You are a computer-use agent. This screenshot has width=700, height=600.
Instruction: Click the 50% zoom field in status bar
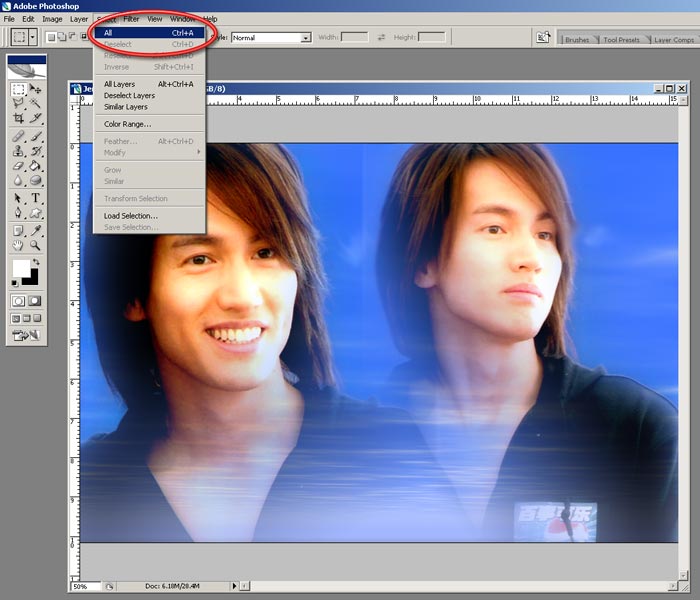[x=86, y=586]
